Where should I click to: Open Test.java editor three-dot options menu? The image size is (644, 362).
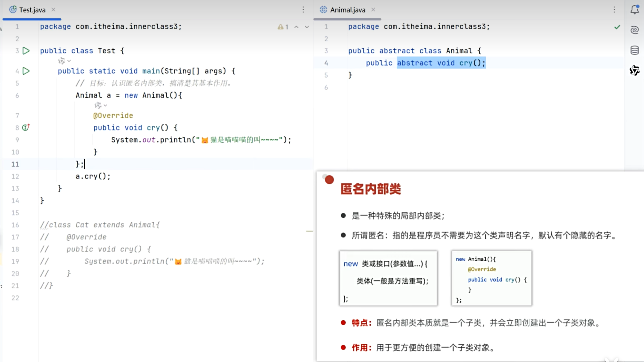[x=303, y=10]
